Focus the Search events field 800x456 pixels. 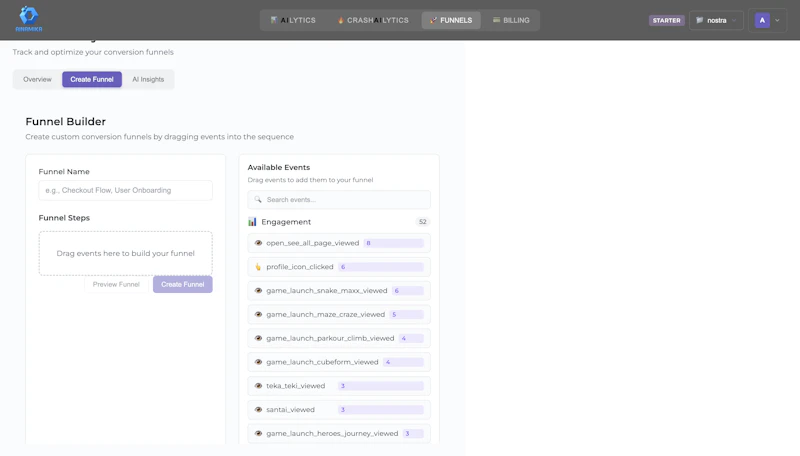click(x=339, y=199)
